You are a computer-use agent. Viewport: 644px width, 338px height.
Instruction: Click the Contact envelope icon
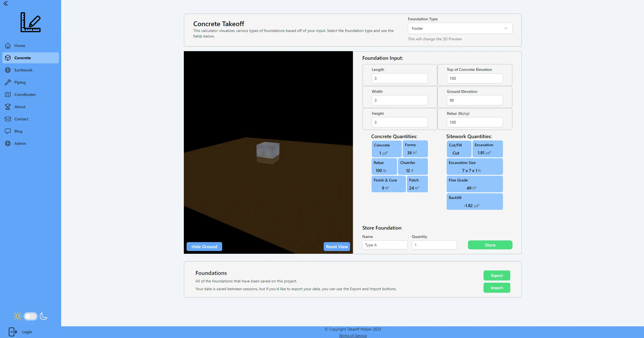click(8, 119)
